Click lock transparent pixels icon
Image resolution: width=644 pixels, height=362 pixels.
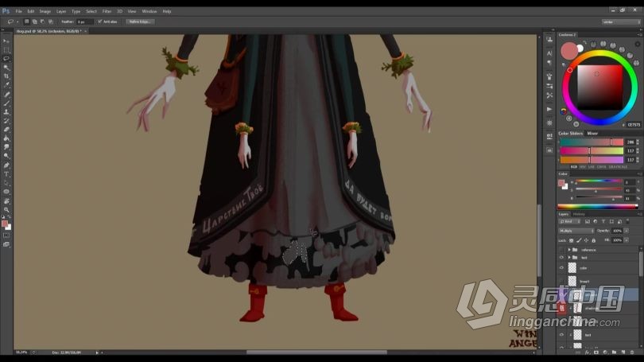[572, 240]
